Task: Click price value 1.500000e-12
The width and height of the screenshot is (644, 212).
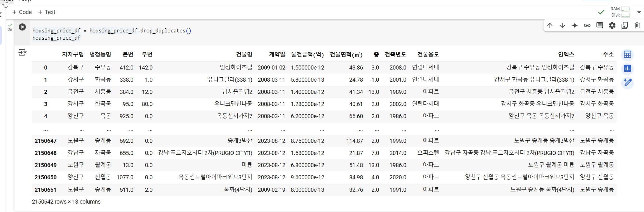Action: [307, 67]
